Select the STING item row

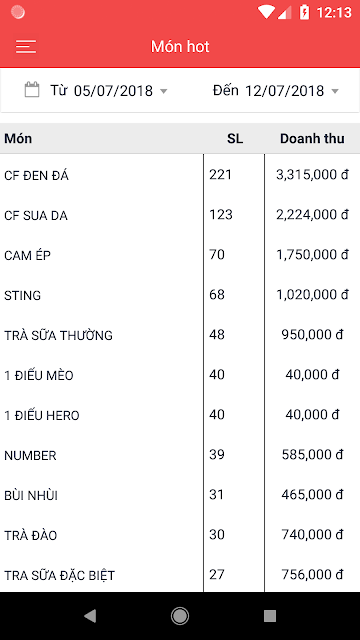(x=180, y=295)
